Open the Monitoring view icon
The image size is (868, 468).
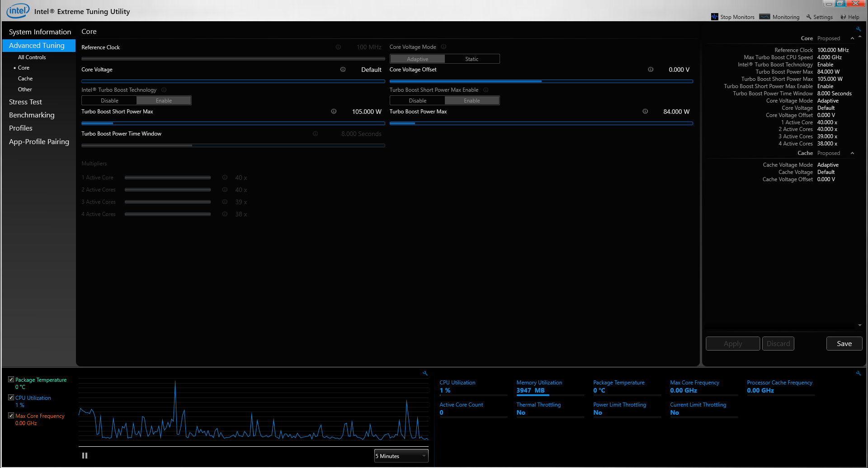pyautogui.click(x=764, y=17)
